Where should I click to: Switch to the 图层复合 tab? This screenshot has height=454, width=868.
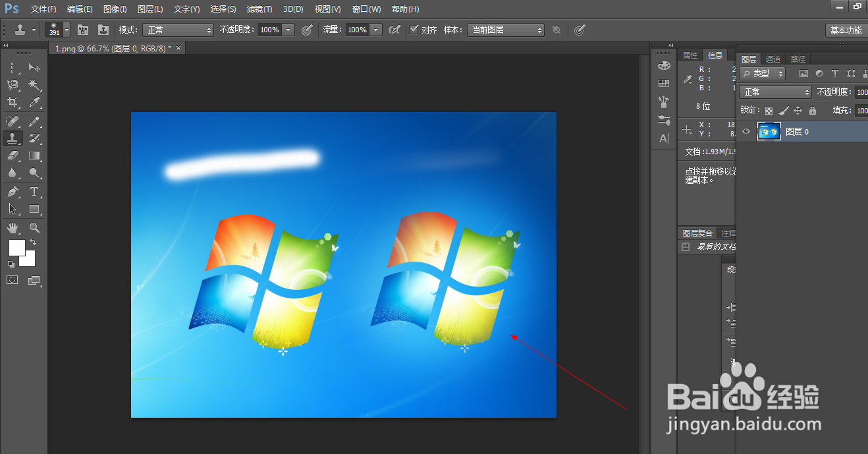point(697,233)
